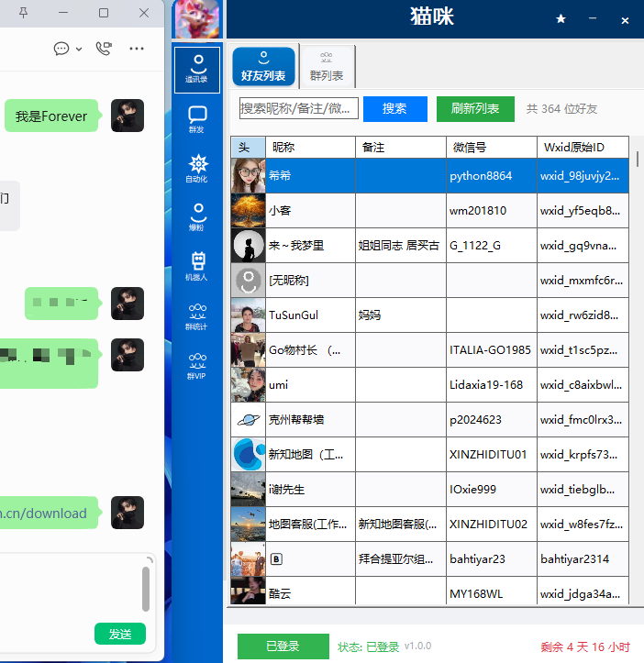
Task: Click the Lidaxia19-168 WeChat ID cell
Action: point(491,385)
